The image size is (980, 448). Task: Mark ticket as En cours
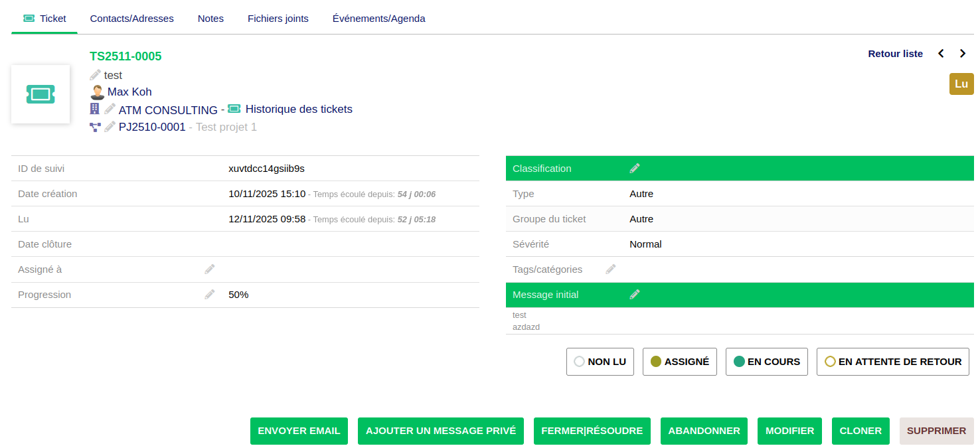pyautogui.click(x=766, y=362)
